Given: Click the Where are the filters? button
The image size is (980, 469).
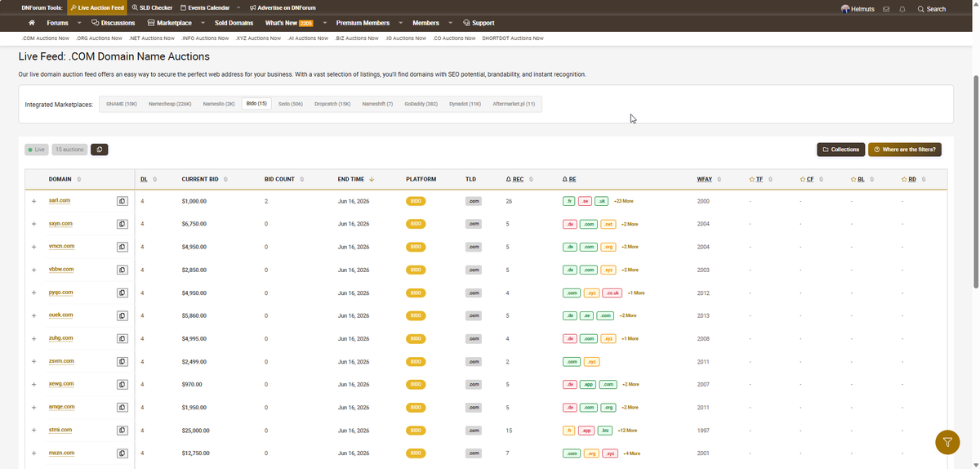Looking at the screenshot, I should click(906, 150).
